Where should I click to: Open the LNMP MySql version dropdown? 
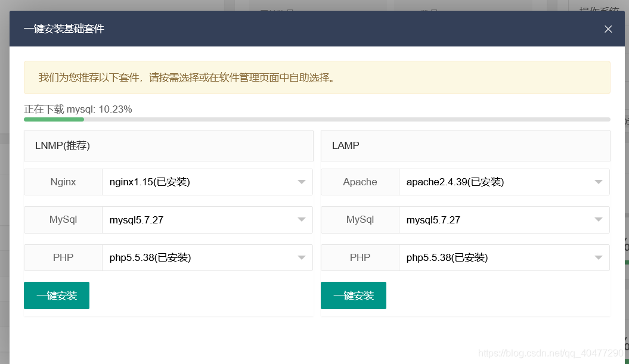[207, 220]
